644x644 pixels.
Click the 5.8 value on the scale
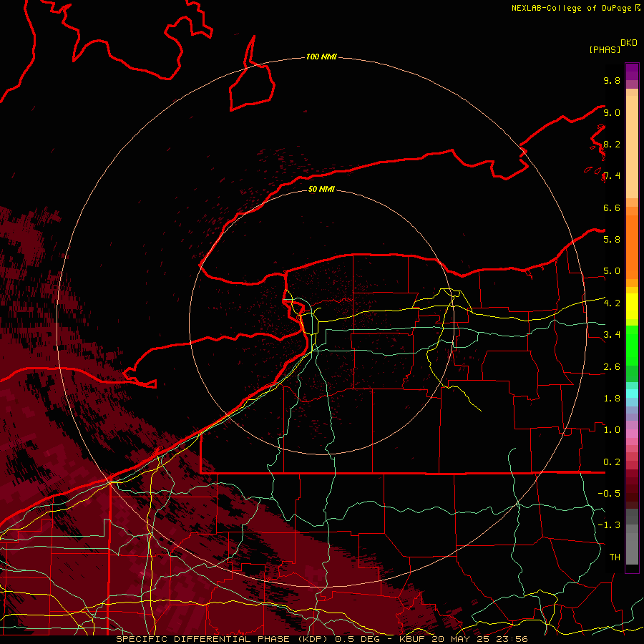612,240
